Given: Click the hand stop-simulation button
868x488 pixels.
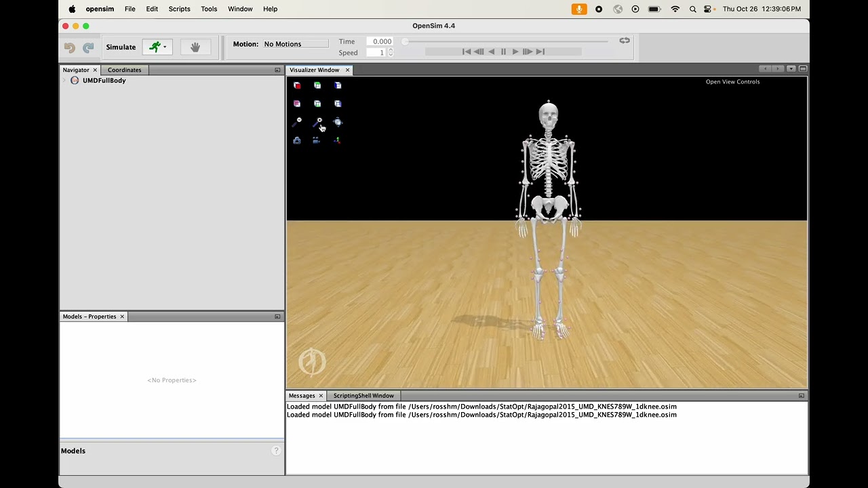Looking at the screenshot, I should pyautogui.click(x=195, y=47).
